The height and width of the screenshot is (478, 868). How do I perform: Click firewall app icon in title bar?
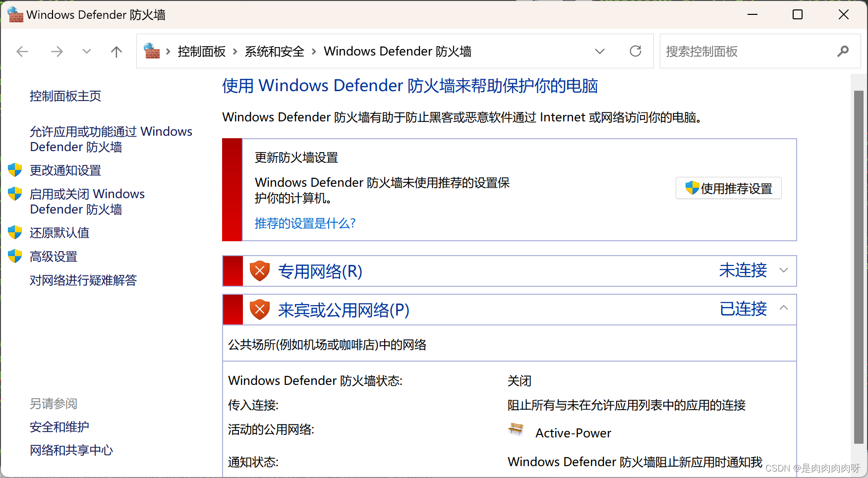16,14
